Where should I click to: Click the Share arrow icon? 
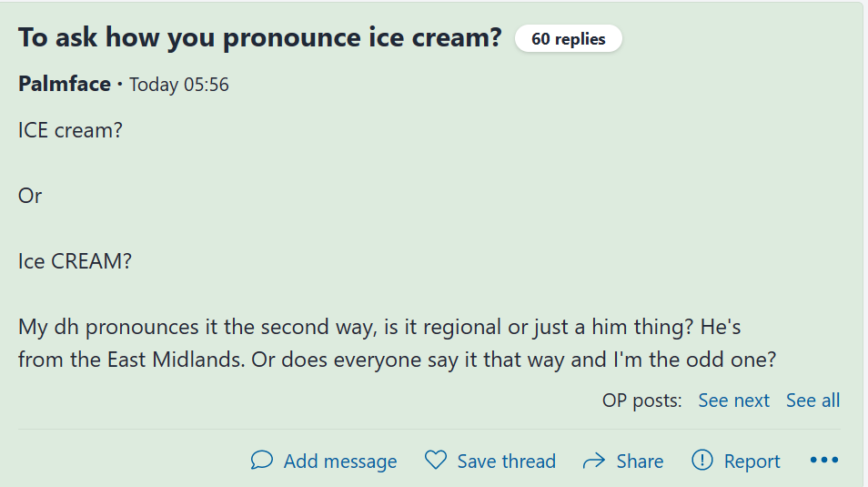594,461
